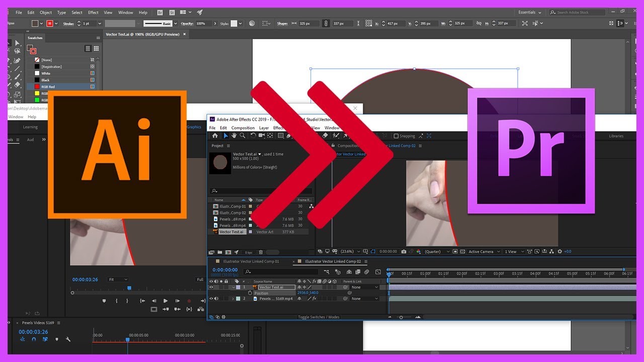Take a snapshot with the camera icon
644x362 pixels.
point(404,251)
